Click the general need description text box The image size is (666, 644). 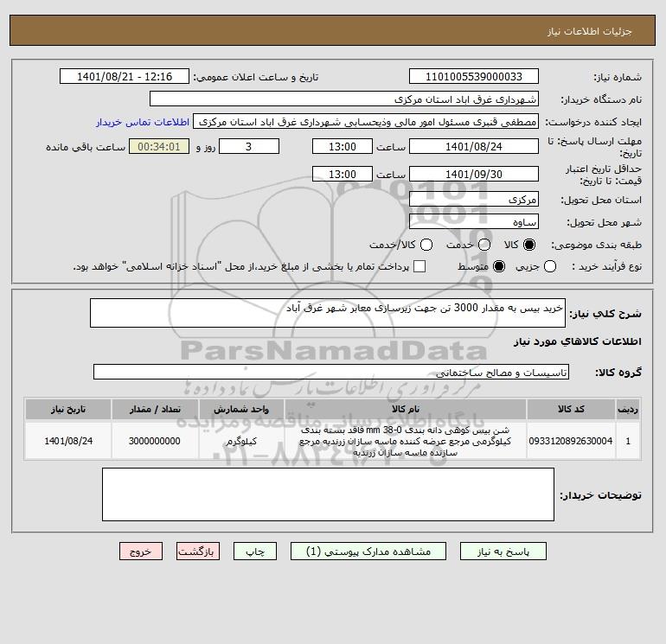tap(328, 313)
